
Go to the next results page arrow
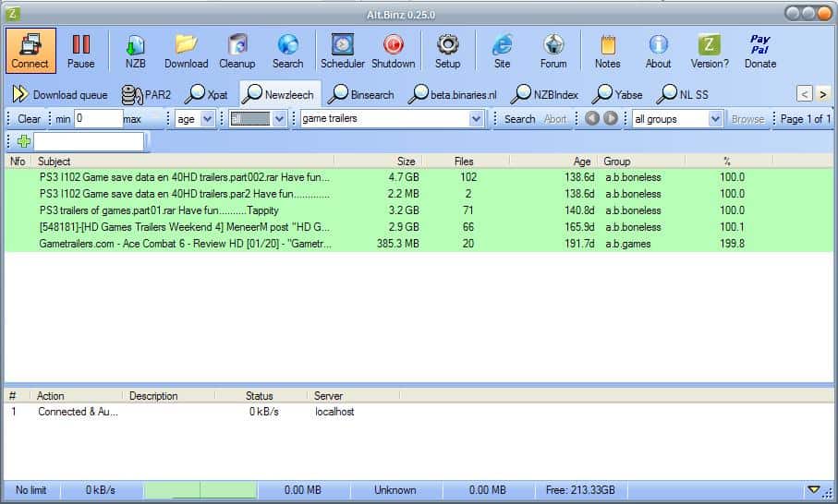click(611, 118)
